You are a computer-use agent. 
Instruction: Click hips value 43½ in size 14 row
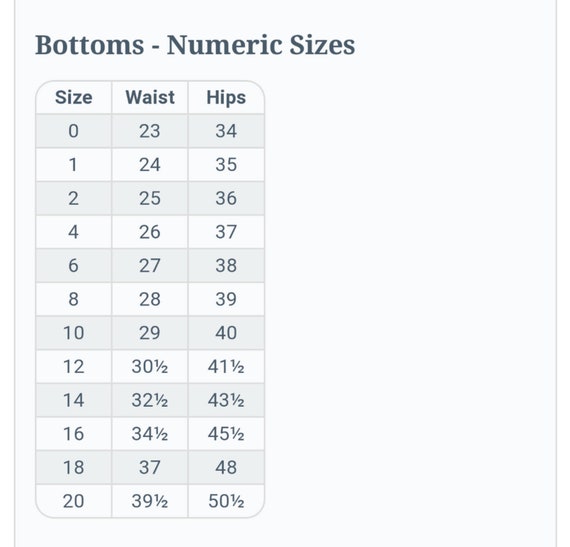click(226, 400)
